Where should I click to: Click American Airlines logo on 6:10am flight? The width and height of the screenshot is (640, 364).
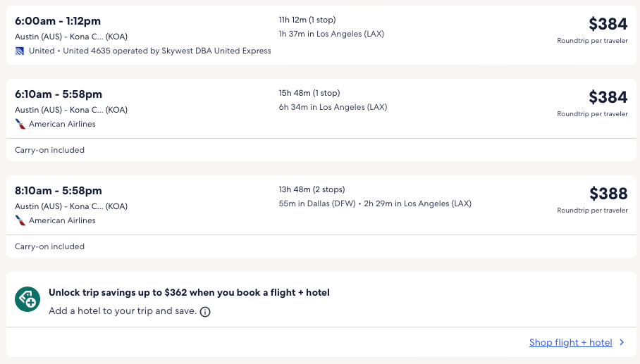point(20,124)
